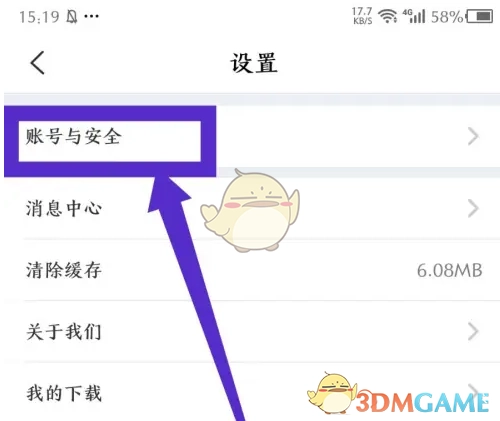Tap the three-dots status bar icon

tap(91, 16)
